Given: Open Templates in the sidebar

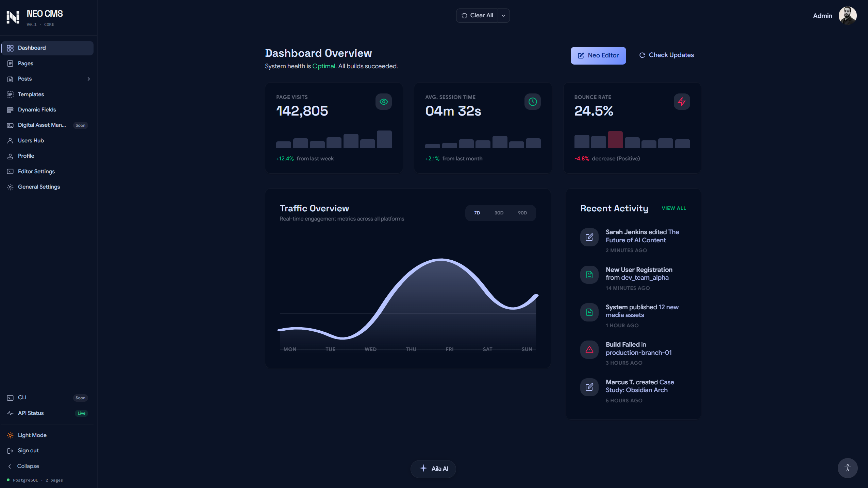Looking at the screenshot, I should (31, 94).
